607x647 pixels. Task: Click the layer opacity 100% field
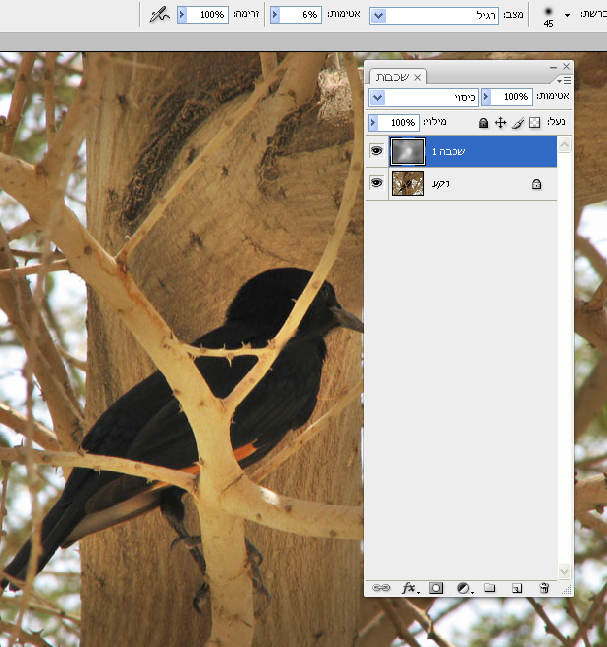point(512,97)
